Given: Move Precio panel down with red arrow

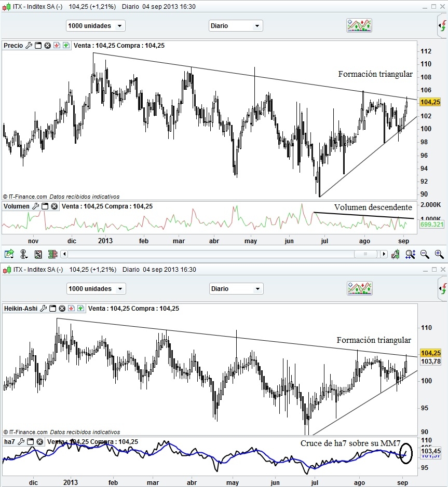Looking at the screenshot, I should [x=57, y=46].
